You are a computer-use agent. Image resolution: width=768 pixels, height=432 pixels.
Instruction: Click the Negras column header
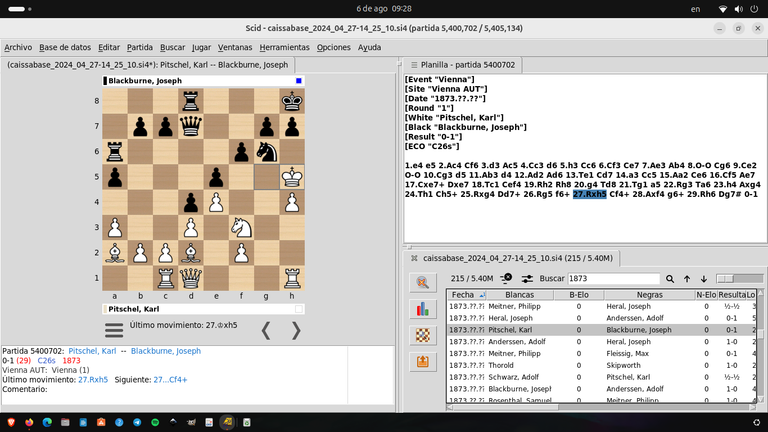click(649, 295)
